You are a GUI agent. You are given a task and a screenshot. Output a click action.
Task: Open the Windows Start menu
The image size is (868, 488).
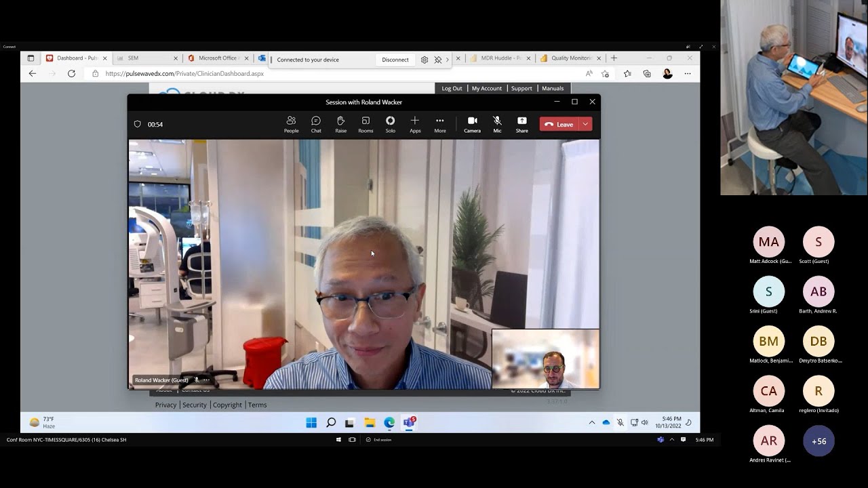(x=311, y=423)
